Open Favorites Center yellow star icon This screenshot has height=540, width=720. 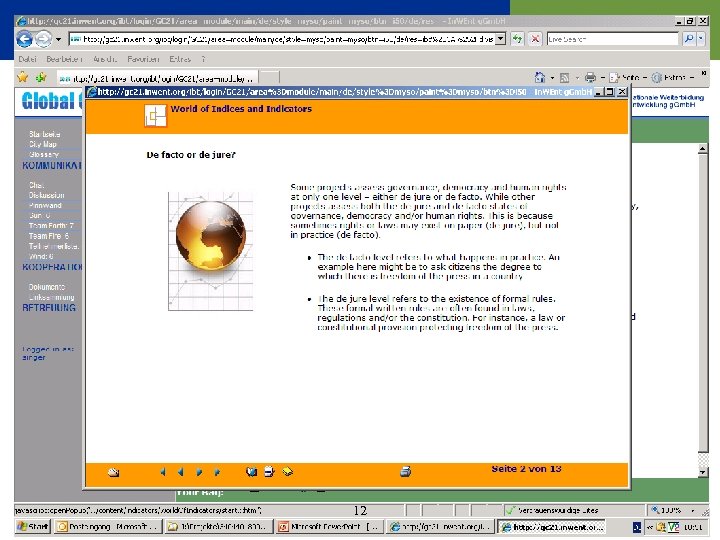22,77
